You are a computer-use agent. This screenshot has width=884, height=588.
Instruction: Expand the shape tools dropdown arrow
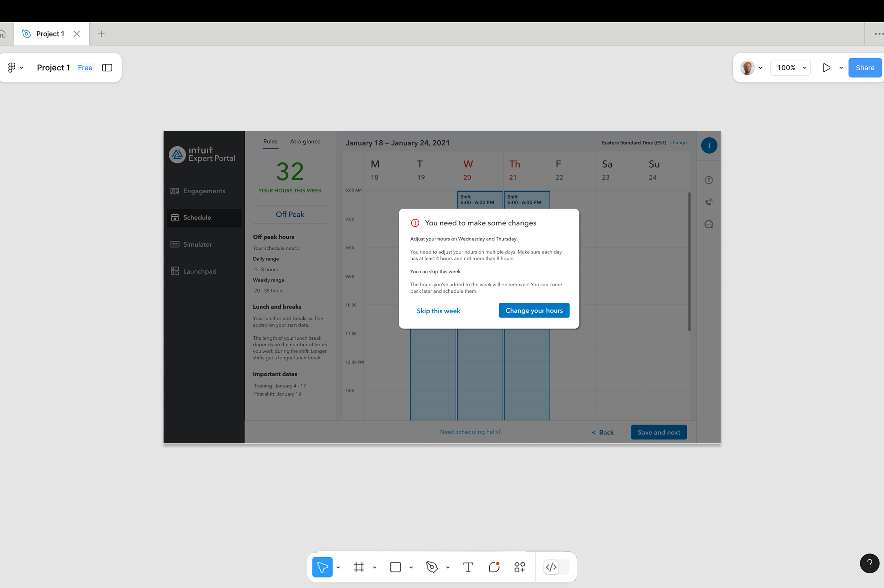pyautogui.click(x=411, y=567)
